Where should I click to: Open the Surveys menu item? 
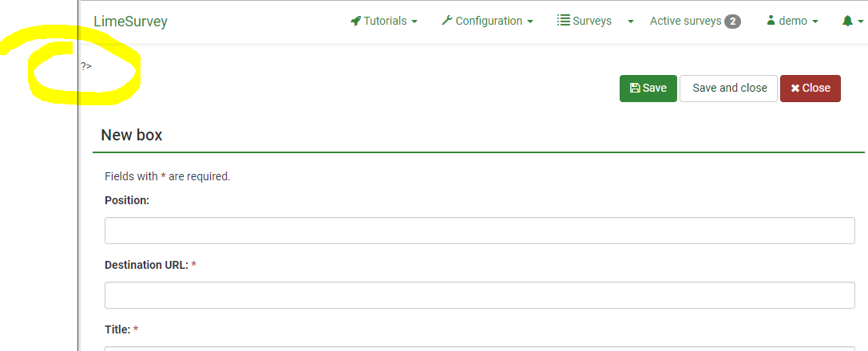point(592,22)
